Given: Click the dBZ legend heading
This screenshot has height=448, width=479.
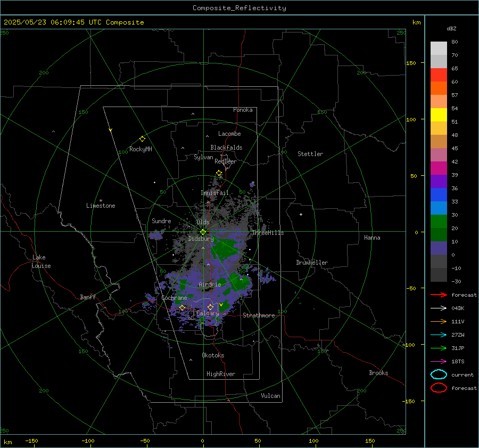Looking at the screenshot, I should coord(451,29).
